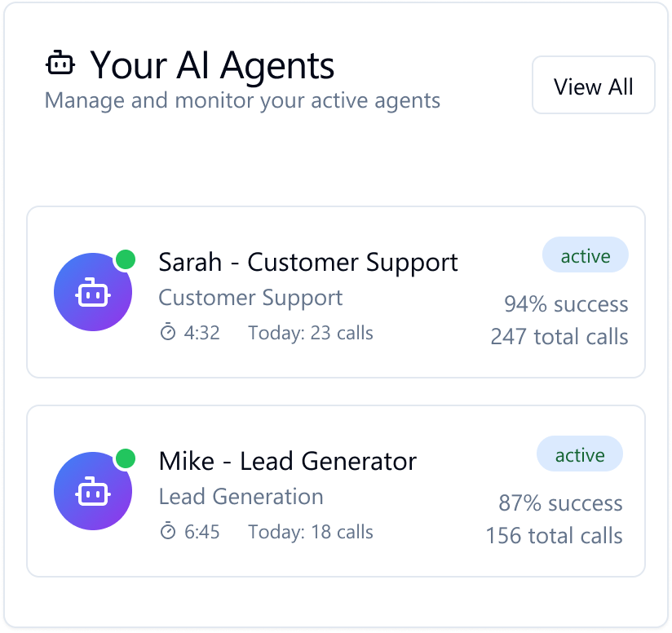Click Mike's active status badge
The image size is (672, 633).
click(x=579, y=455)
